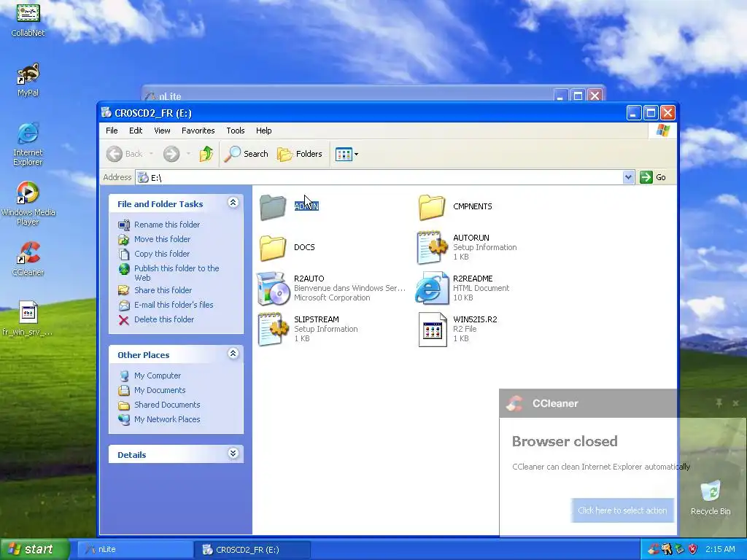747x560 pixels.
Task: Select the SLIPSTREAM setup information file icon
Action: click(x=273, y=329)
